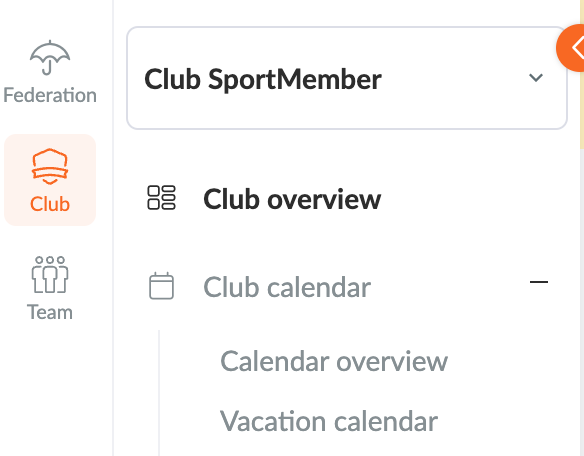Viewport: 584px width, 456px height.
Task: Open Vacation calendar submenu link
Action: (x=328, y=421)
